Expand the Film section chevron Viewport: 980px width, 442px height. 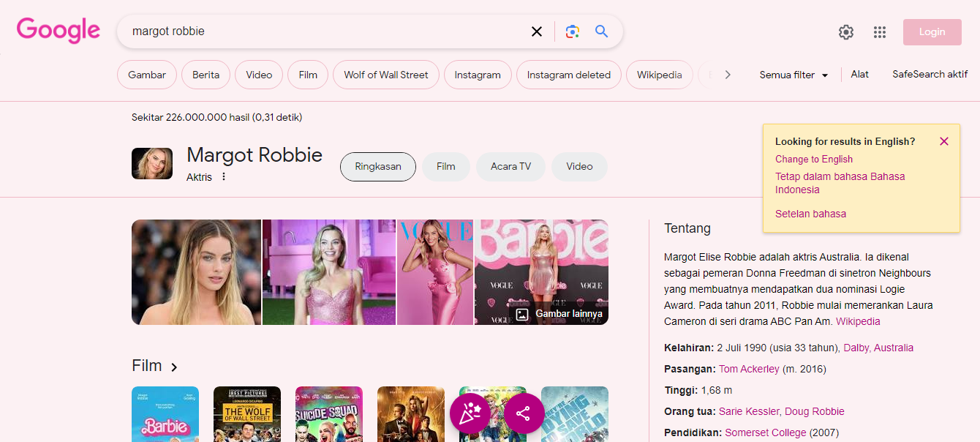point(174,367)
